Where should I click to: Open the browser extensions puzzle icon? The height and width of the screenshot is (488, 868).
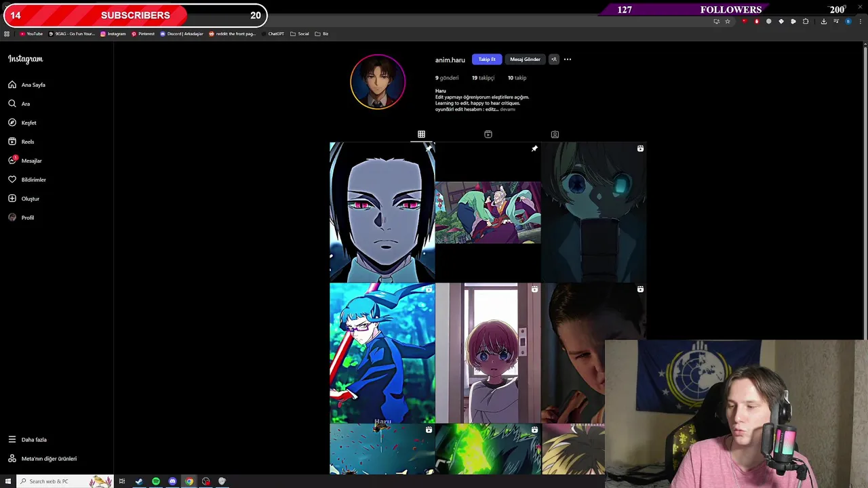806,21
